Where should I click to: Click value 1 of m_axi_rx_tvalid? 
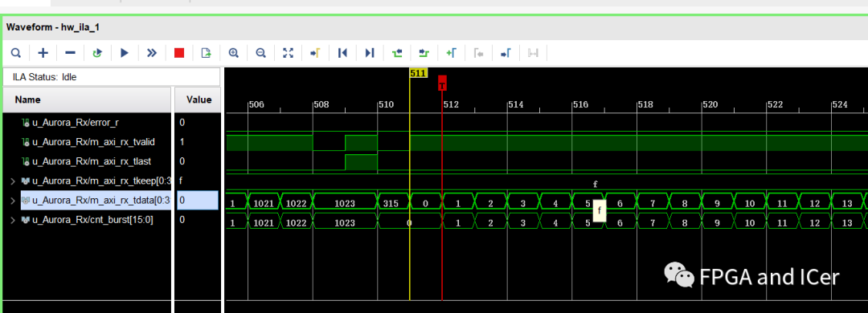182,141
